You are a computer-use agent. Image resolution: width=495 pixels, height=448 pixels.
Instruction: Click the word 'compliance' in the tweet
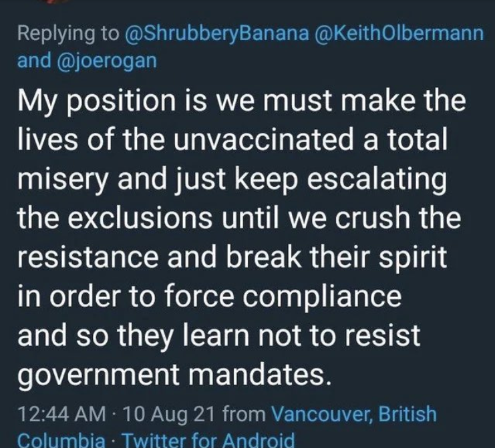322,297
